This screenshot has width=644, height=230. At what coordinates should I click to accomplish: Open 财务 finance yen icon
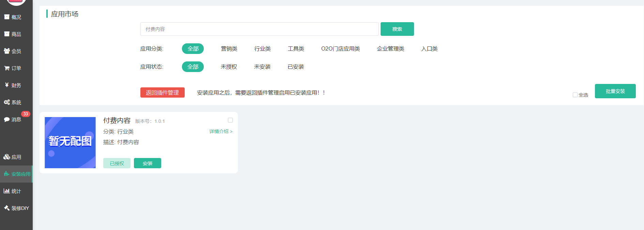point(7,85)
